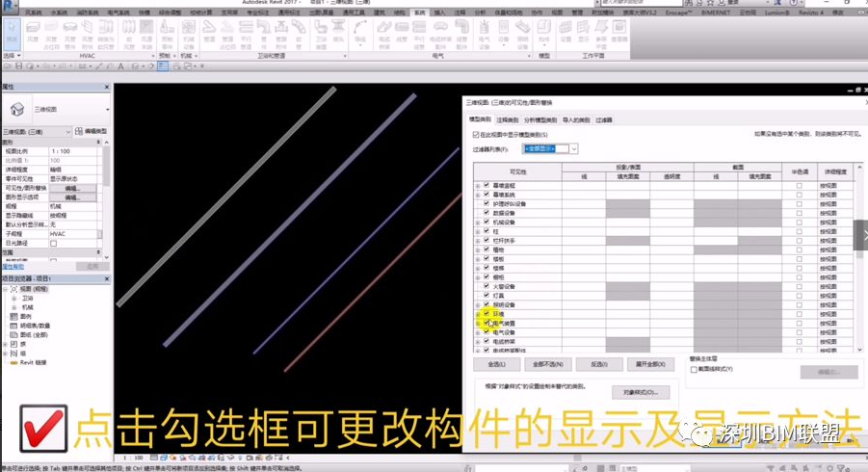
Task: Click the Edit Type button in Properties
Action: pos(92,131)
